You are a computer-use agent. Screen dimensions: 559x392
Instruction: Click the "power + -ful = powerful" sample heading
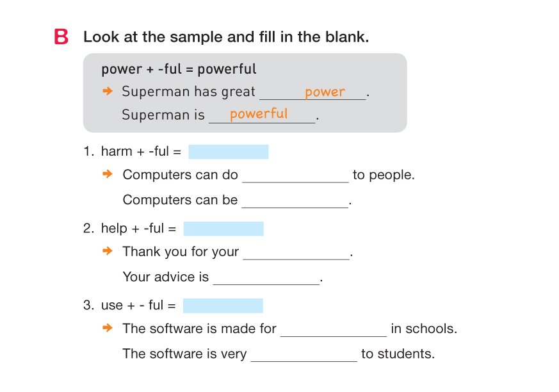(x=179, y=69)
